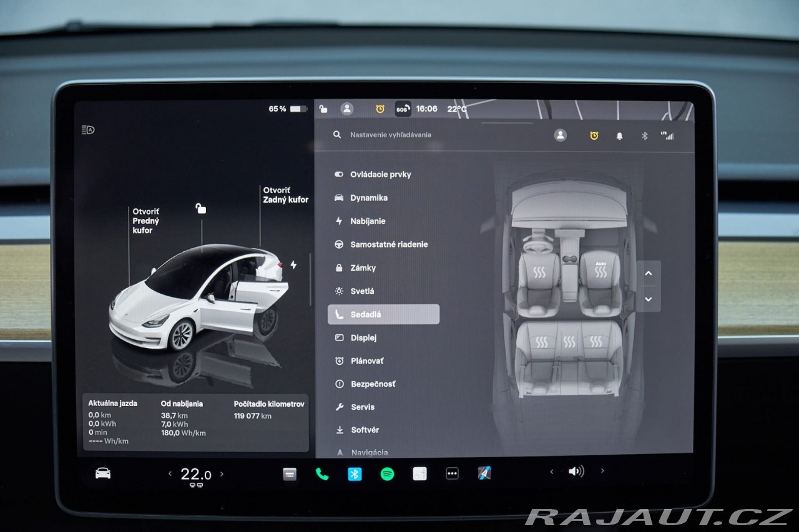Tap the Od nabíjania trip card
The image size is (799, 532).
(x=184, y=418)
